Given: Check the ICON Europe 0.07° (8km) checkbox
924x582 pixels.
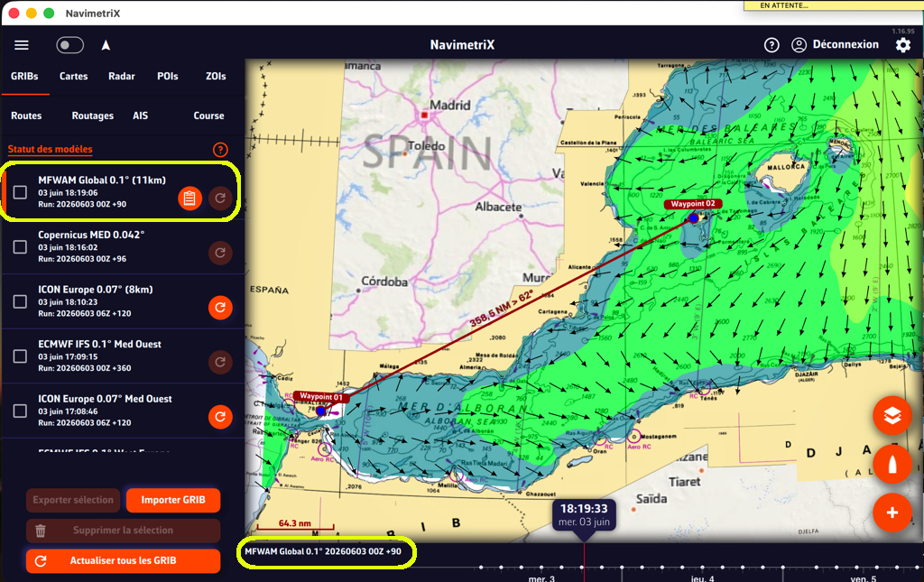Looking at the screenshot, I should [20, 301].
